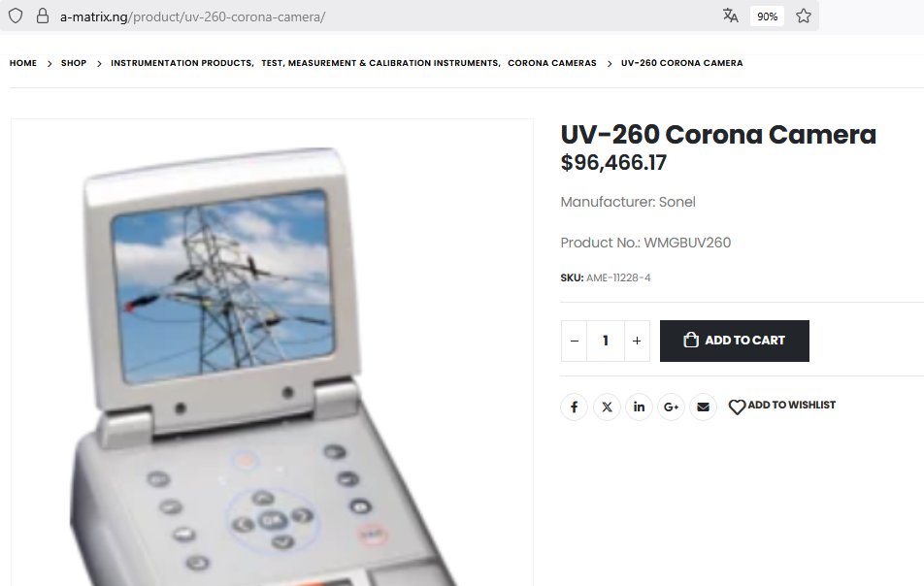Decrease quantity with minus button
Viewport: 924px width, 586px height.
click(x=575, y=341)
